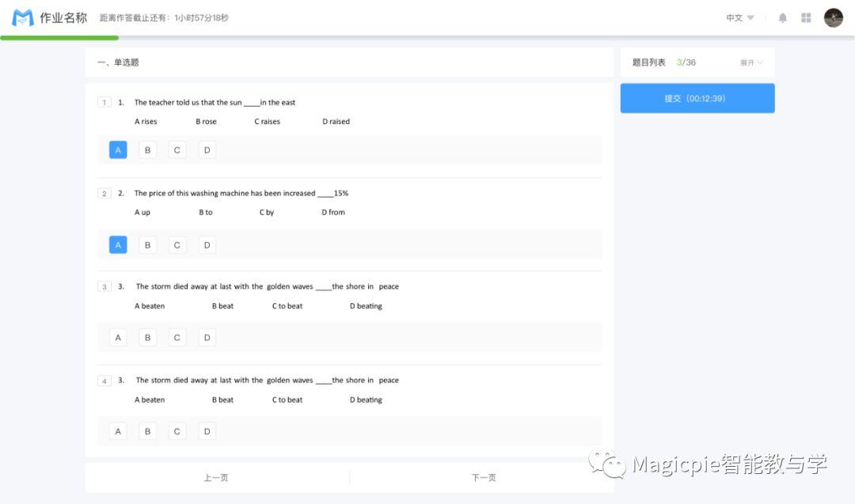Choose answer A in numbered box 4
The width and height of the screenshot is (855, 504).
coord(118,431)
